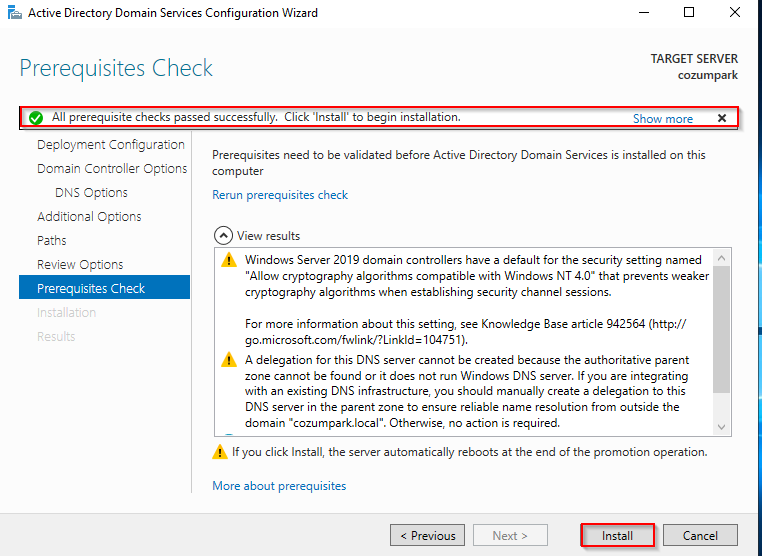
Task: Open the Additional Options step
Action: [x=89, y=217]
